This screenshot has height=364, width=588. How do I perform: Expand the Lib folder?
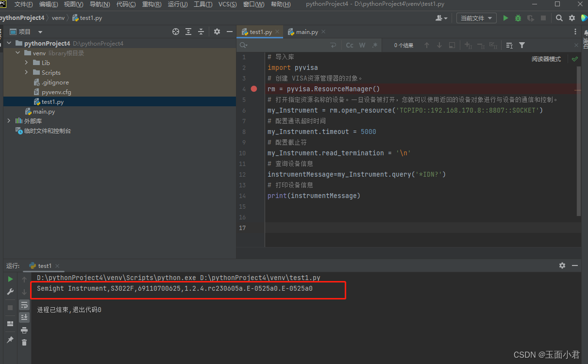27,63
